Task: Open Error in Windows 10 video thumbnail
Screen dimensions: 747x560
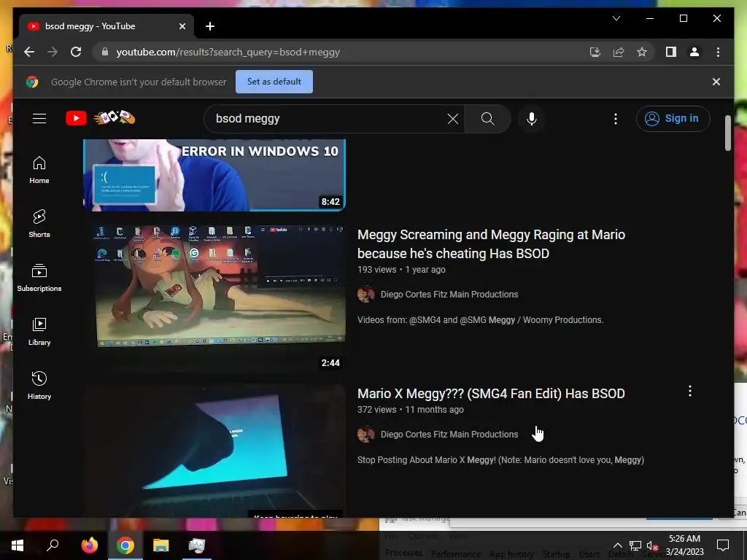Action: point(214,175)
